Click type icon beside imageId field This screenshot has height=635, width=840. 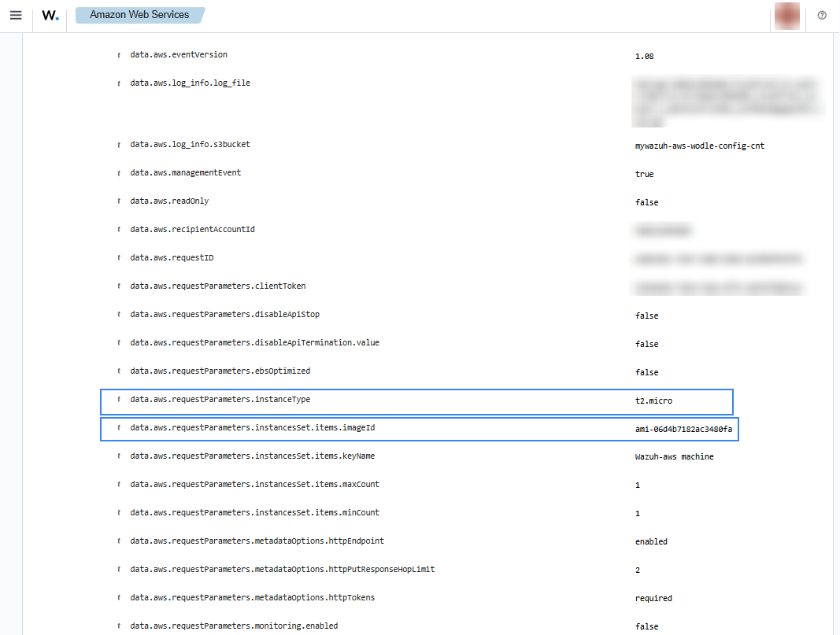tap(119, 428)
